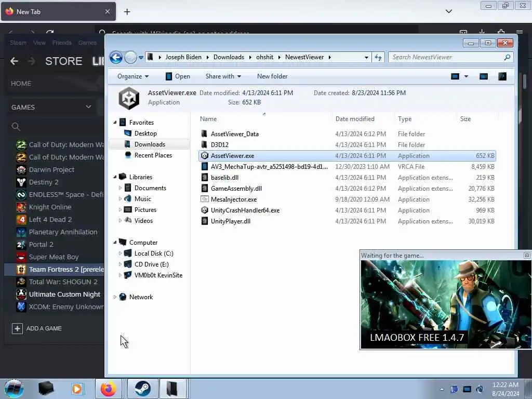Expand the Music library
Image resolution: width=532 pixels, height=399 pixels.
pyautogui.click(x=120, y=199)
